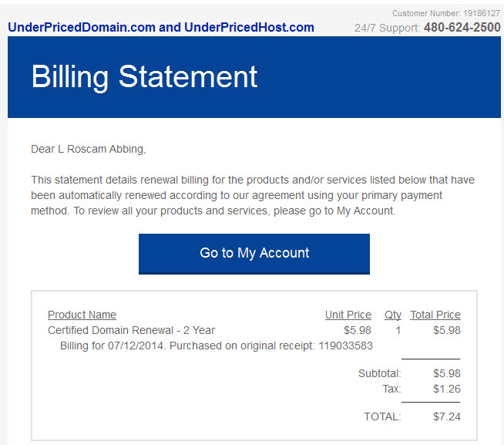Click the billing date 07/12/2014 text
The height and width of the screenshot is (445, 504).
(x=136, y=346)
